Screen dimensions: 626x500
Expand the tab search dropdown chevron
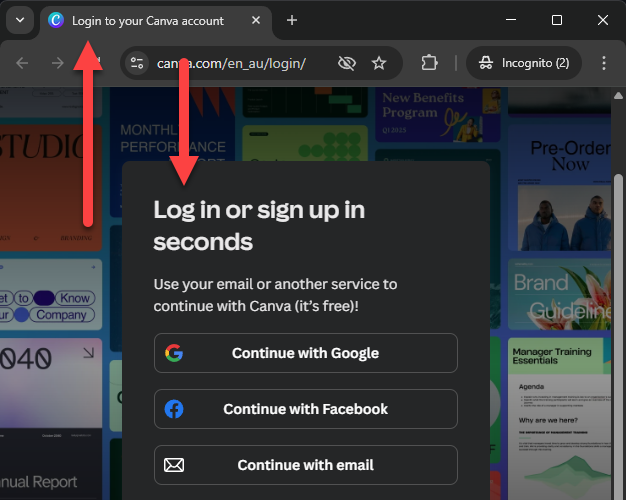tap(20, 20)
